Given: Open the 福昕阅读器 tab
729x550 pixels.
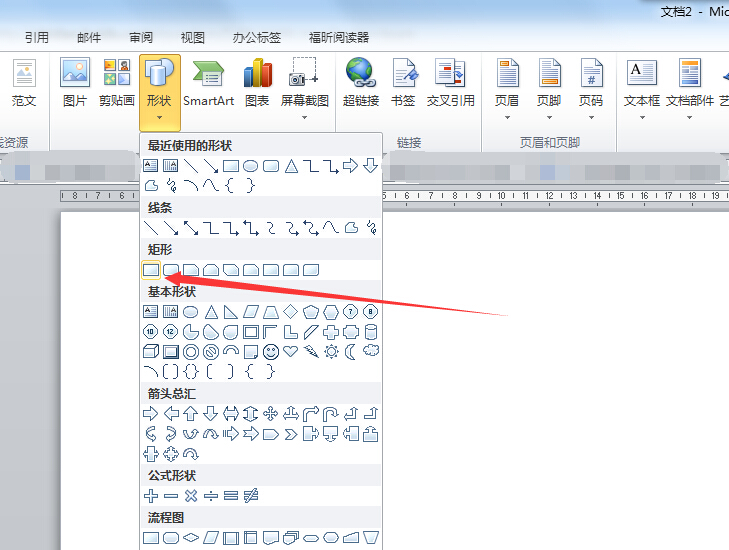Looking at the screenshot, I should 339,38.
